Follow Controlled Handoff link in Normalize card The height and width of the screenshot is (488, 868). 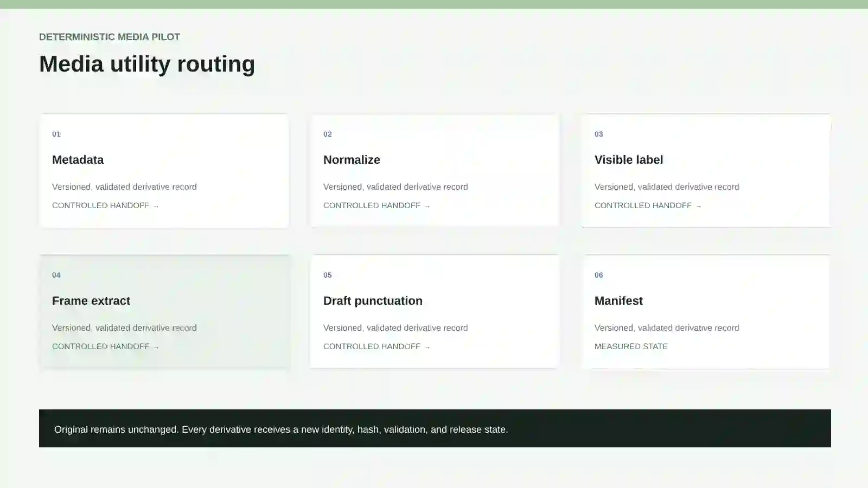click(x=376, y=206)
